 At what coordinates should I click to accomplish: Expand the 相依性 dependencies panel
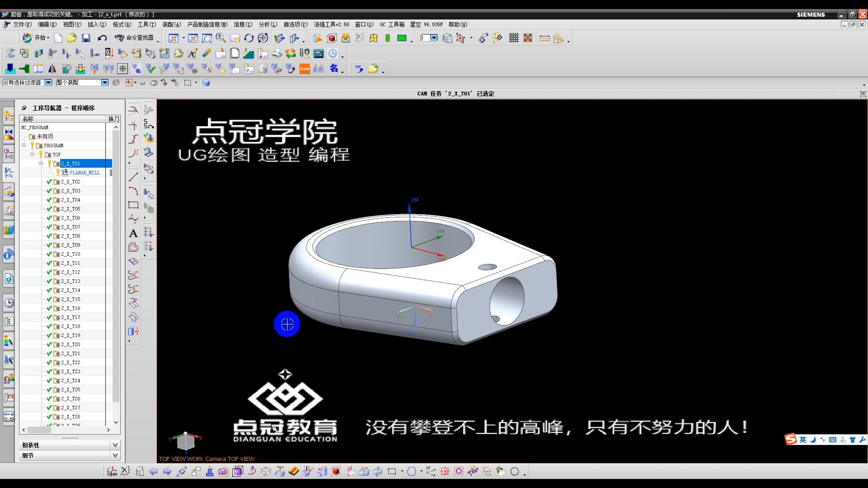pos(115,445)
